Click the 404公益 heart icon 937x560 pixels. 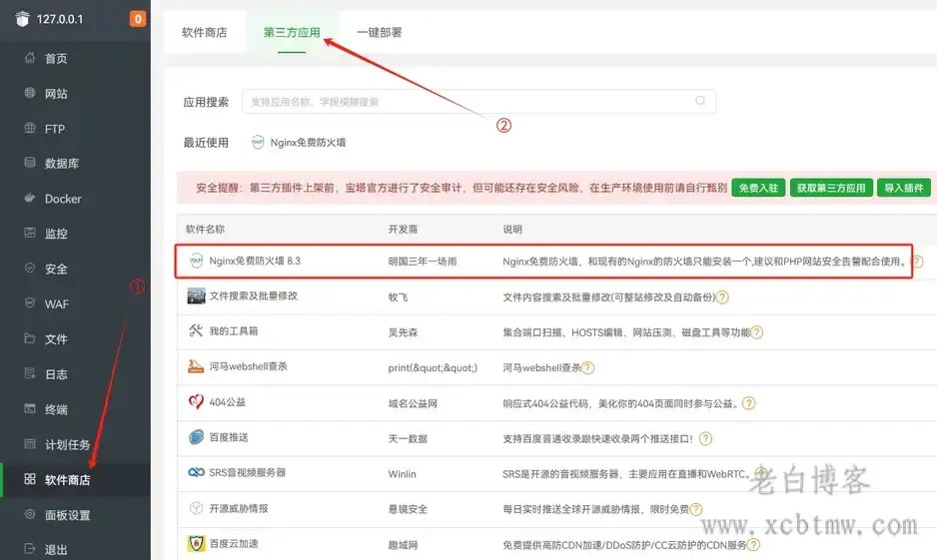click(x=196, y=402)
